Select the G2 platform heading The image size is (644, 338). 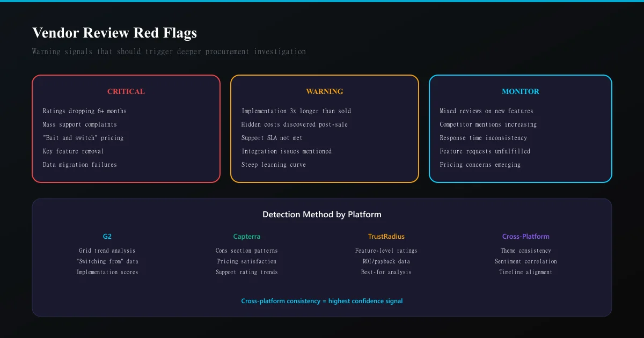(x=107, y=237)
